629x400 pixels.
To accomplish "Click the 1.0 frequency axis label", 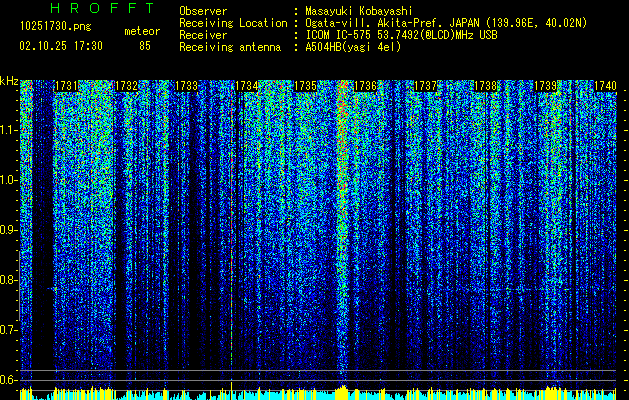I will pyautogui.click(x=8, y=180).
